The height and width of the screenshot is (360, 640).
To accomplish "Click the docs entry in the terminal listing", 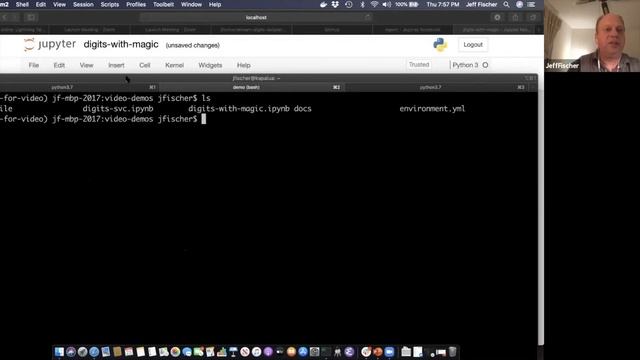I will tap(302, 109).
